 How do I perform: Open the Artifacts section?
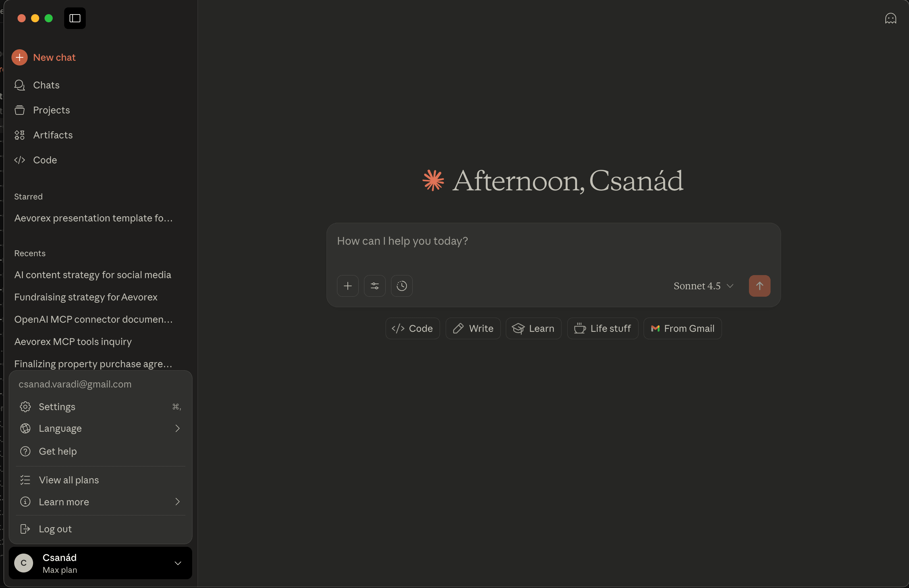53,135
